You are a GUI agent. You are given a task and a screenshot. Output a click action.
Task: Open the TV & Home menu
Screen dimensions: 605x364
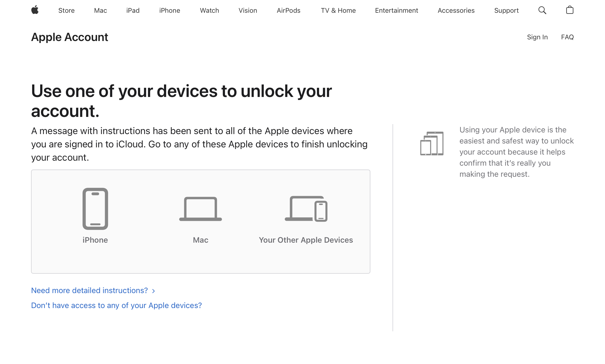pyautogui.click(x=338, y=11)
